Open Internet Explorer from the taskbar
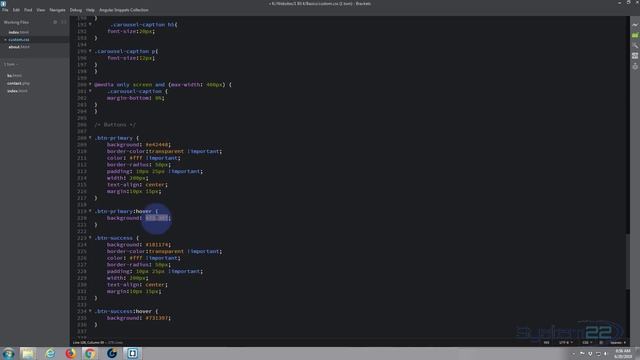This screenshot has height=360, width=640. (x=50, y=353)
